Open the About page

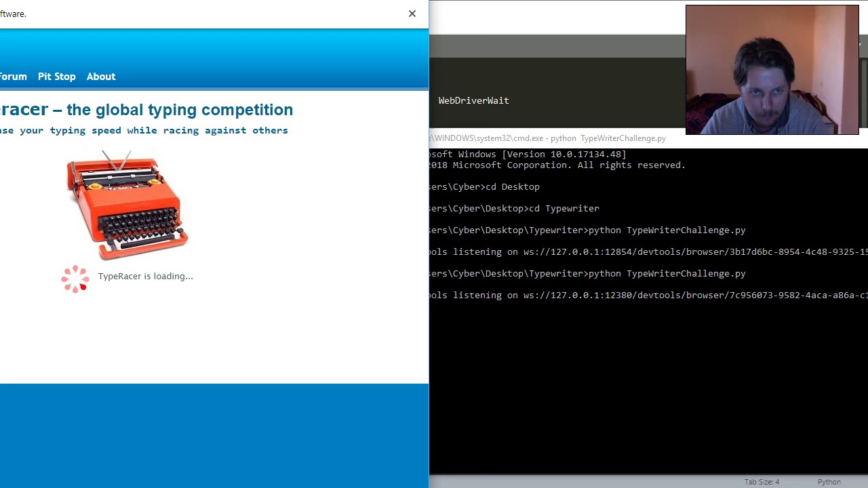(101, 77)
